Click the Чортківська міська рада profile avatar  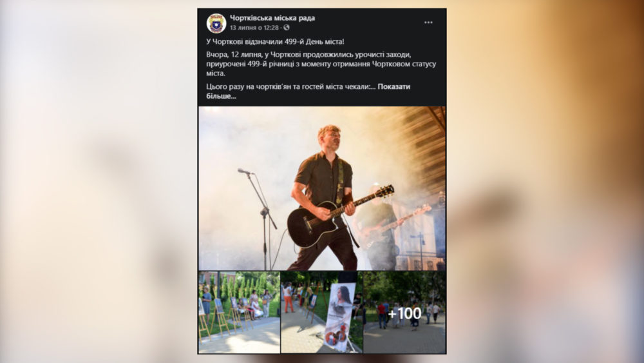click(216, 23)
